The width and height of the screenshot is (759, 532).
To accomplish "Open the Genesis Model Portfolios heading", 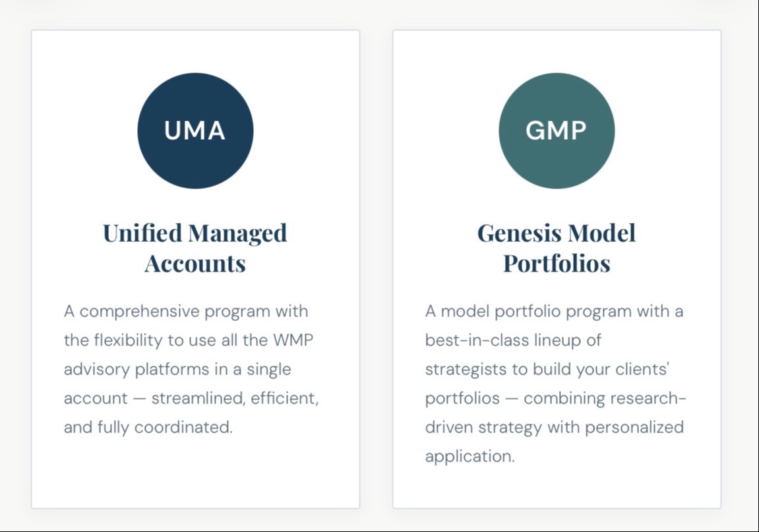I will pos(557,248).
